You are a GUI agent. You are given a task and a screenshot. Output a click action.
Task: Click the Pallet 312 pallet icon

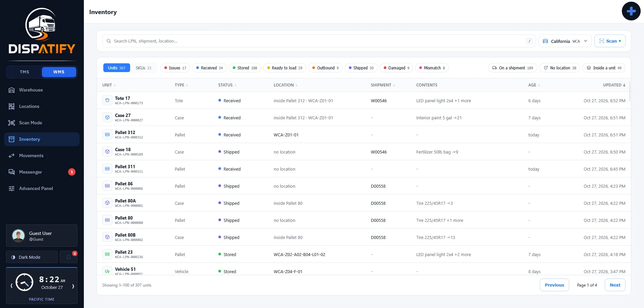[x=107, y=134]
